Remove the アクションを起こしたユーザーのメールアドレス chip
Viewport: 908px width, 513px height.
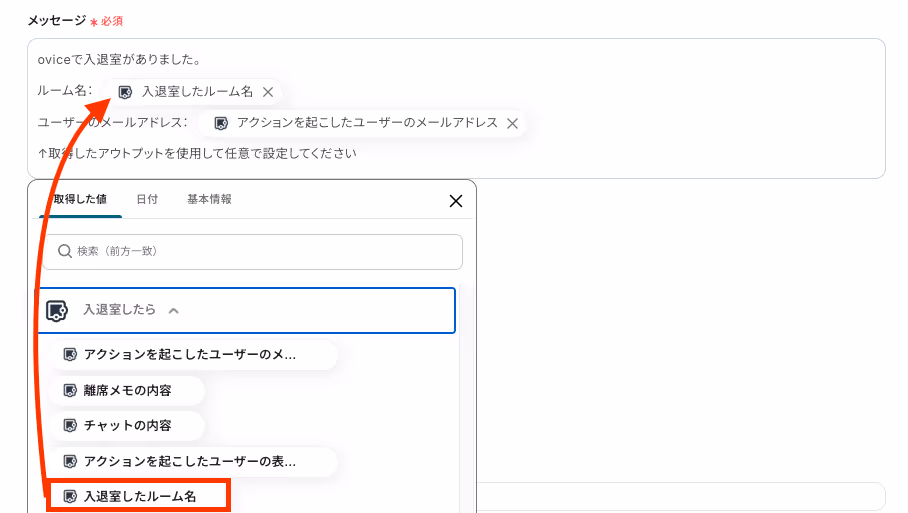tap(512, 123)
